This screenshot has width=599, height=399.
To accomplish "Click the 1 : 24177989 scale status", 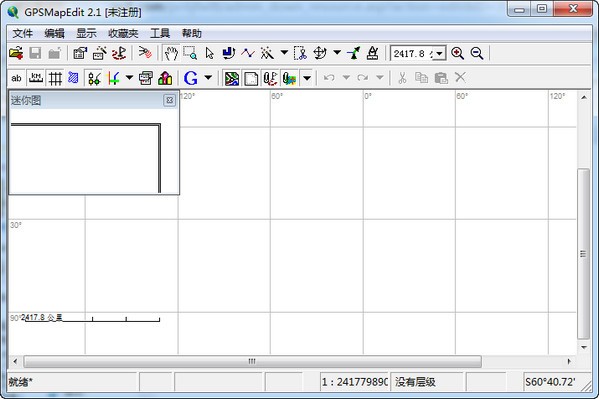I will click(x=355, y=382).
